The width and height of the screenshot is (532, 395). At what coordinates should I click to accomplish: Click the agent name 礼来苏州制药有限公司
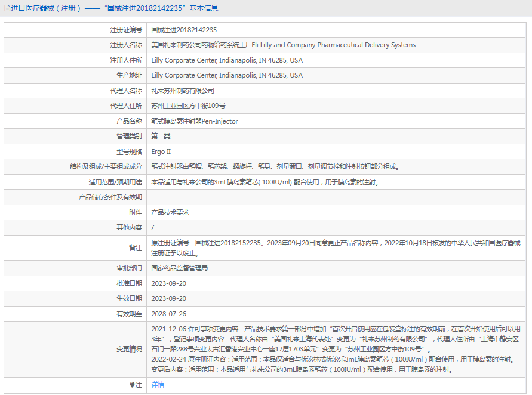(x=183, y=91)
